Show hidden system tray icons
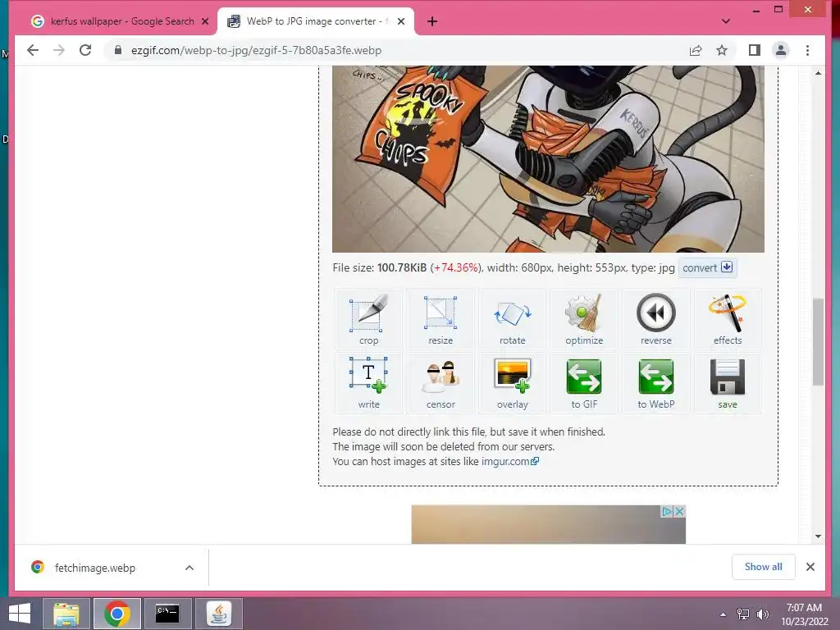The height and width of the screenshot is (630, 840). click(724, 614)
